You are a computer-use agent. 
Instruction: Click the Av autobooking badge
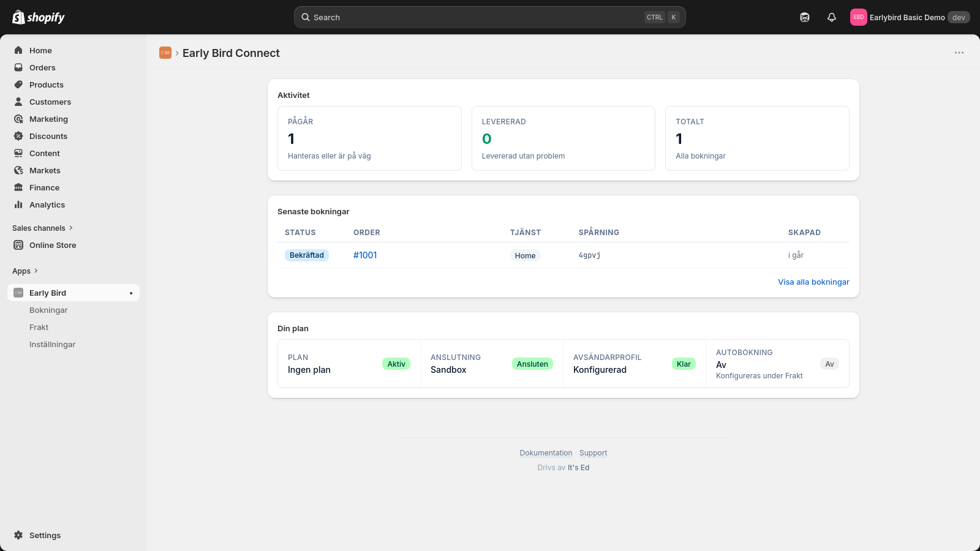click(829, 364)
